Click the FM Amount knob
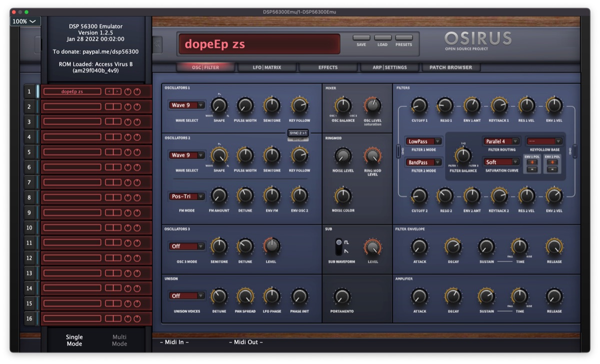 [x=219, y=195]
